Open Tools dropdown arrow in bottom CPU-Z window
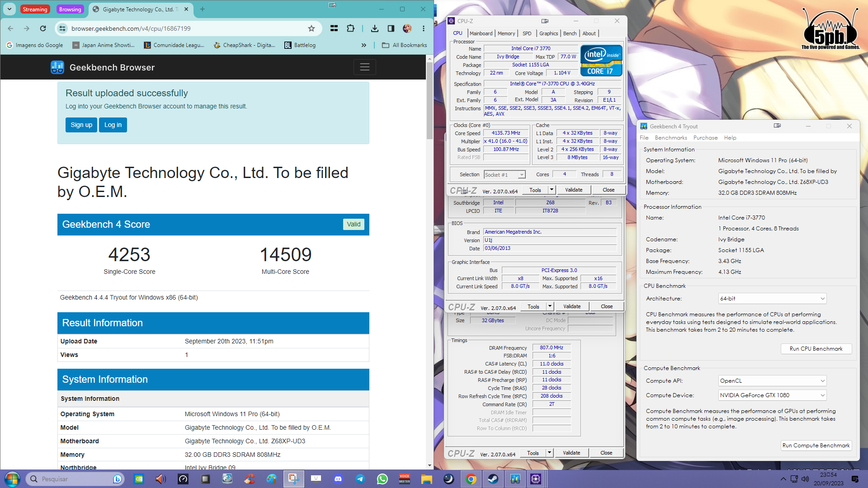 click(x=549, y=453)
